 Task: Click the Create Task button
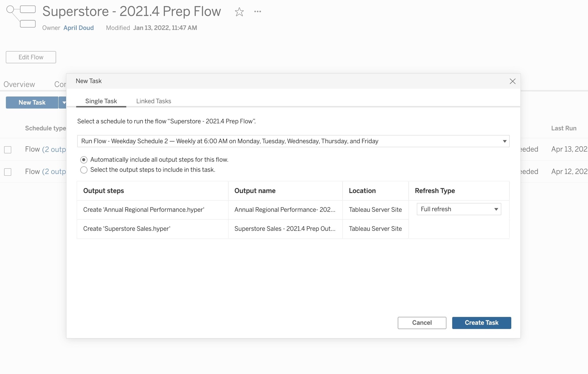tap(481, 323)
